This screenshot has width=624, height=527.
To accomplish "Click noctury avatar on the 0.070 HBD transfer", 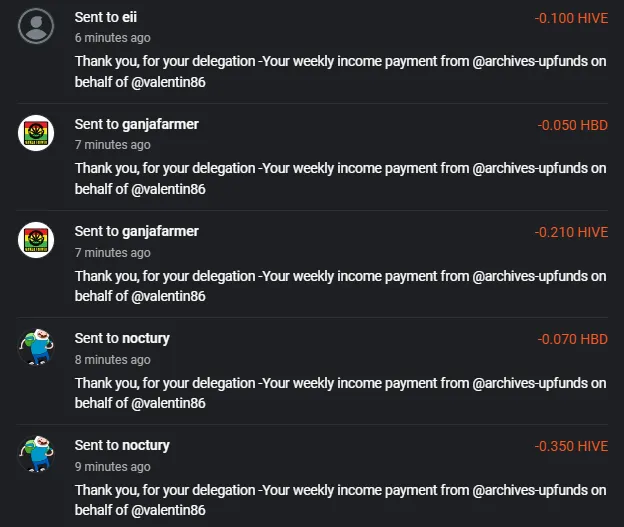I will pyautogui.click(x=36, y=347).
